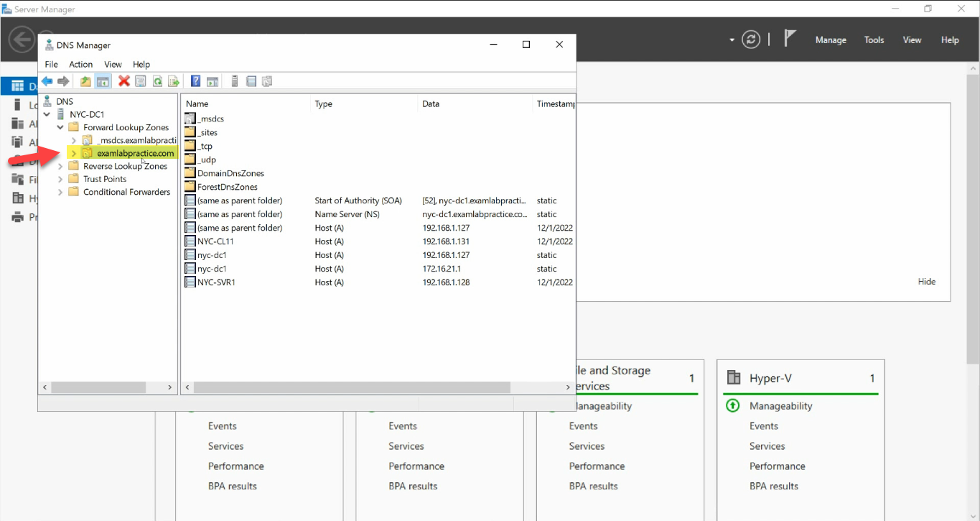Expand the Conditional Forwarders node
Screen dimensions: 980x521
point(60,192)
